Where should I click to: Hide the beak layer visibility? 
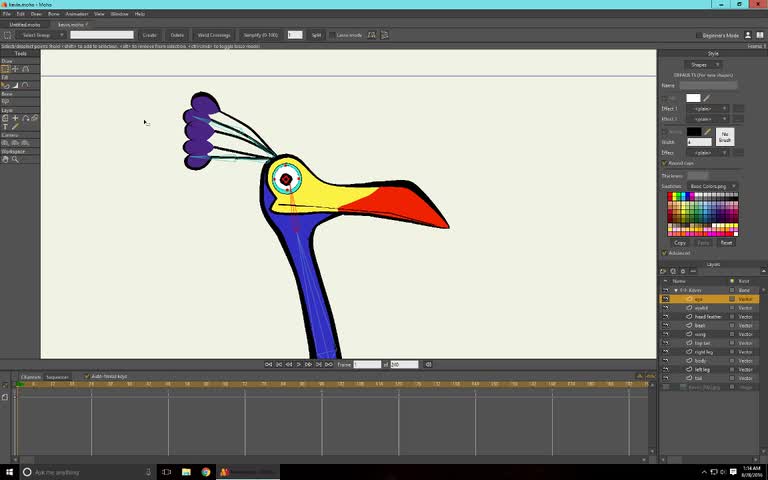point(666,325)
